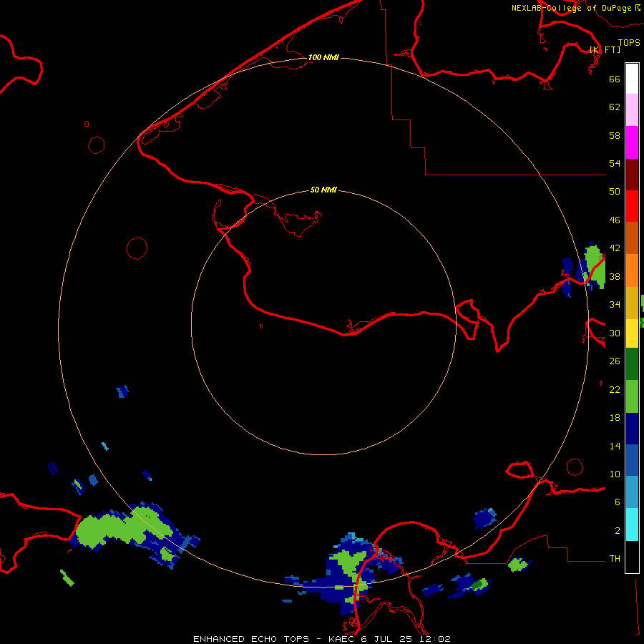Click the "6 JUL 25 12:02" timestamp
This screenshot has height=644, width=644.
pos(406,639)
